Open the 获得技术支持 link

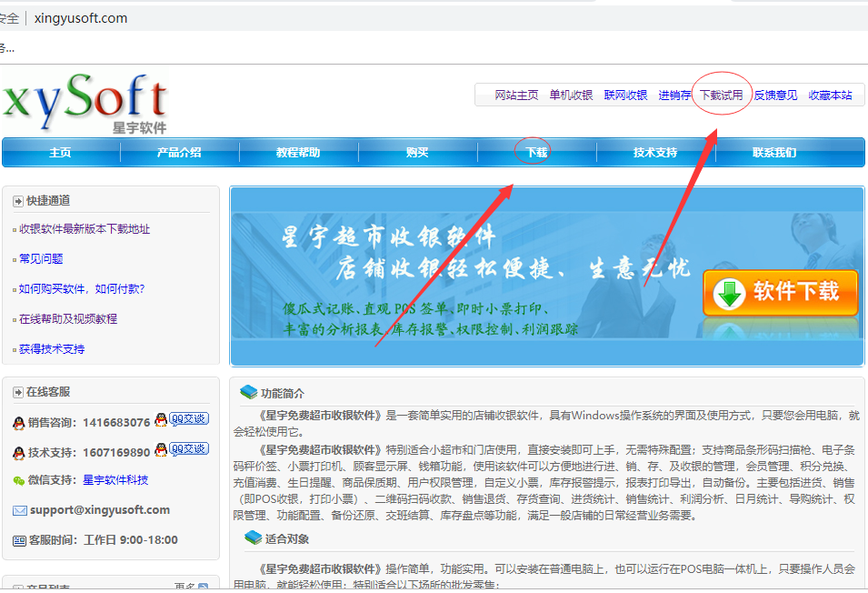(x=52, y=349)
